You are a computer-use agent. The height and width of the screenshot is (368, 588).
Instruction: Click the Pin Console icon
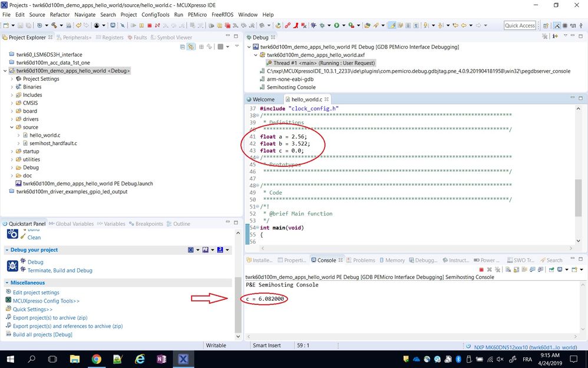point(551,270)
